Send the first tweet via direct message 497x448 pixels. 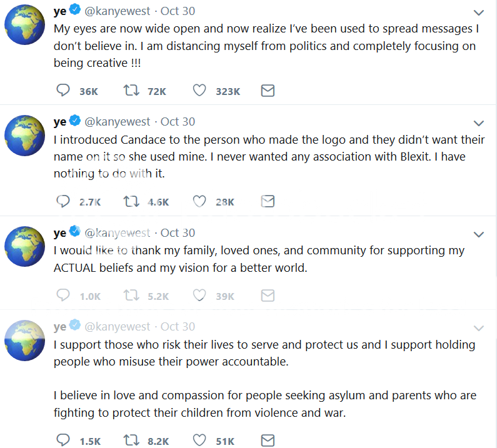(268, 91)
